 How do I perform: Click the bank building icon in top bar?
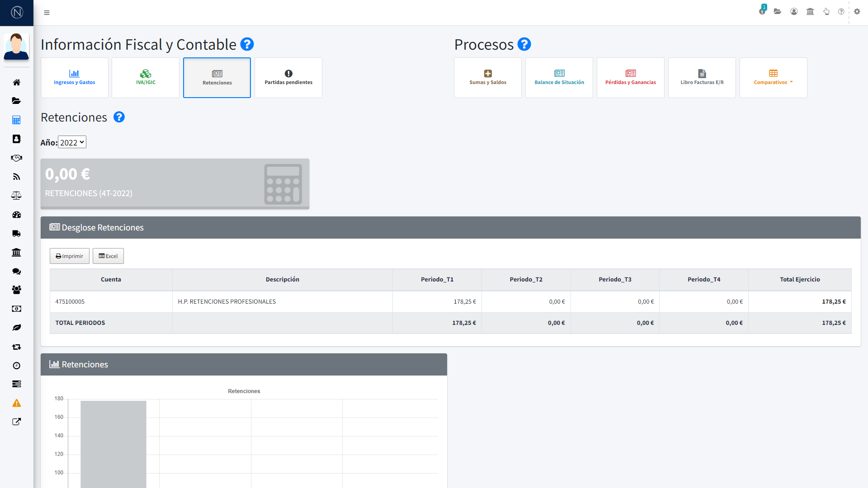click(810, 12)
